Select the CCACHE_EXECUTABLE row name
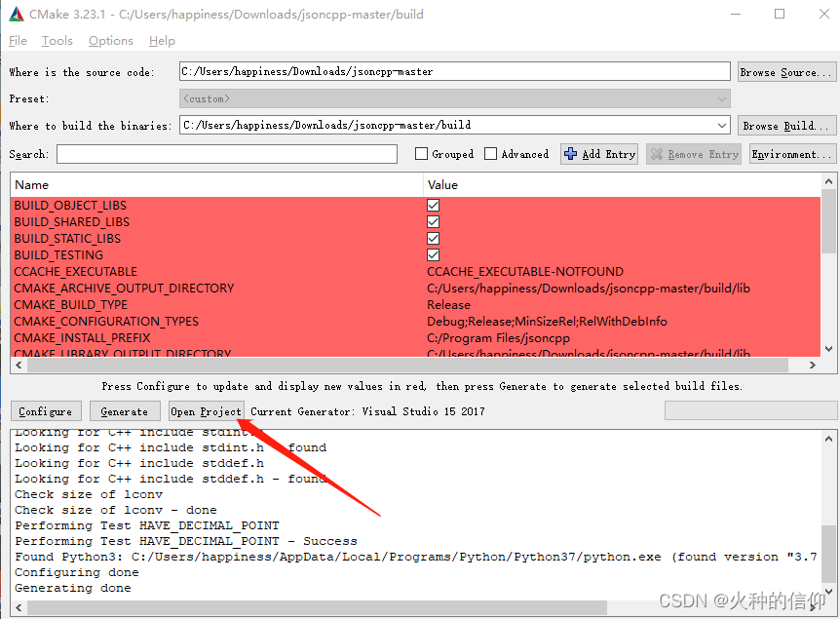Viewport: 840px width, 619px height. [76, 272]
